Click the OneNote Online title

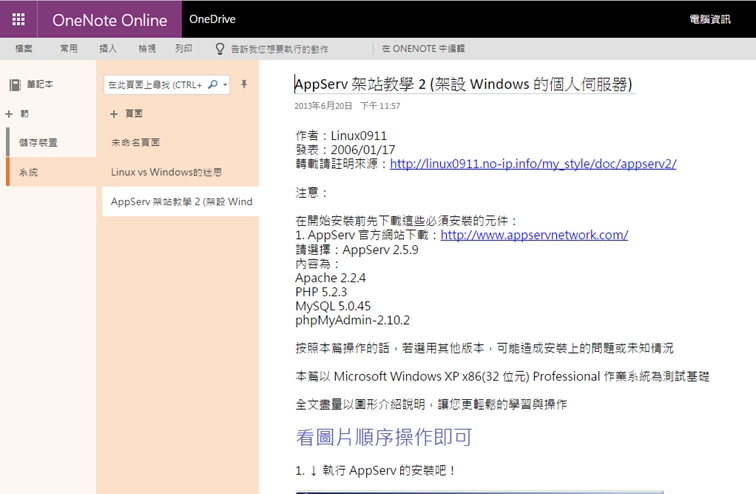click(x=109, y=20)
